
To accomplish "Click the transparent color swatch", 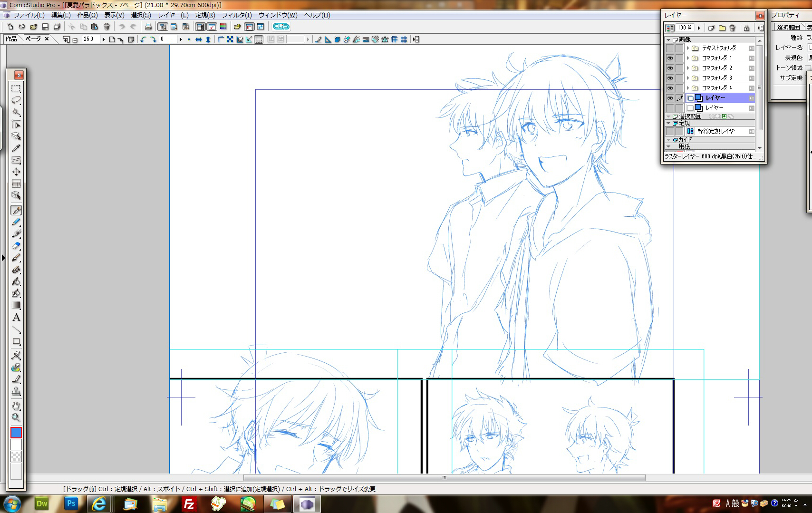I will (x=16, y=456).
